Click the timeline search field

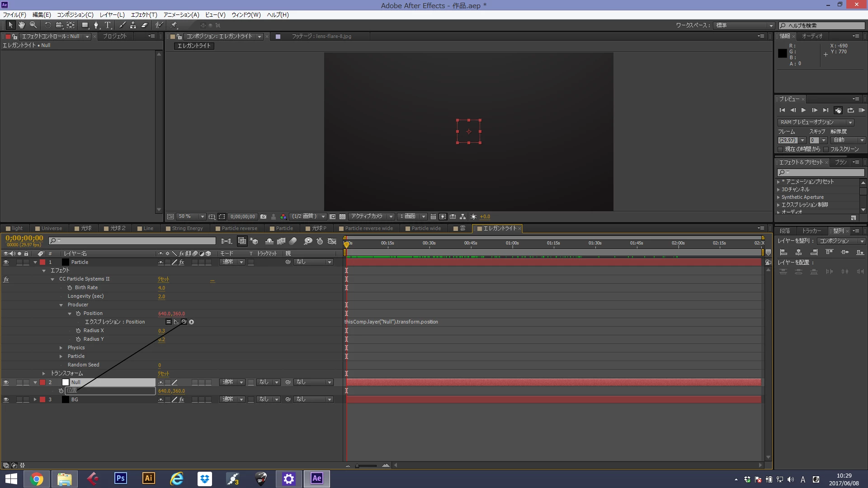click(133, 241)
